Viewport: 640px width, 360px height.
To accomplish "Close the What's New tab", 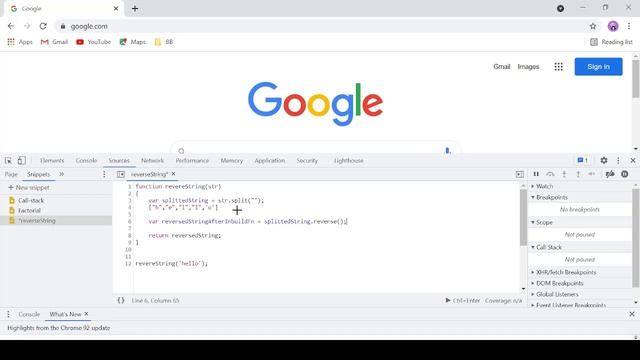I will [86, 314].
